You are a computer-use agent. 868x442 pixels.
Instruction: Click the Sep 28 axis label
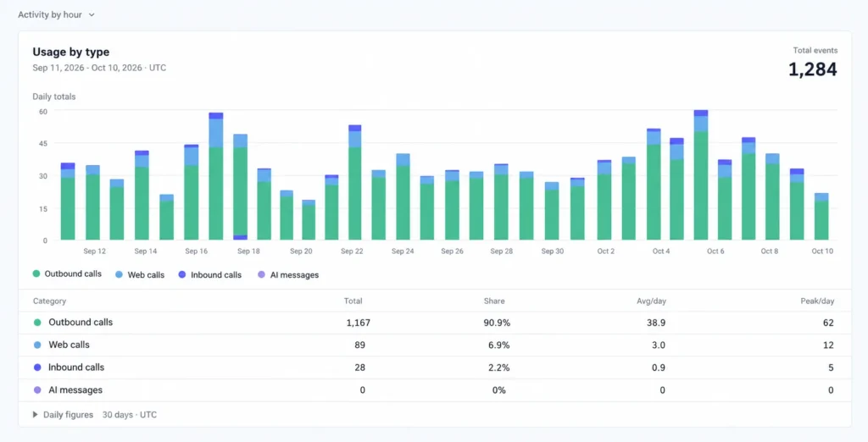coord(502,251)
